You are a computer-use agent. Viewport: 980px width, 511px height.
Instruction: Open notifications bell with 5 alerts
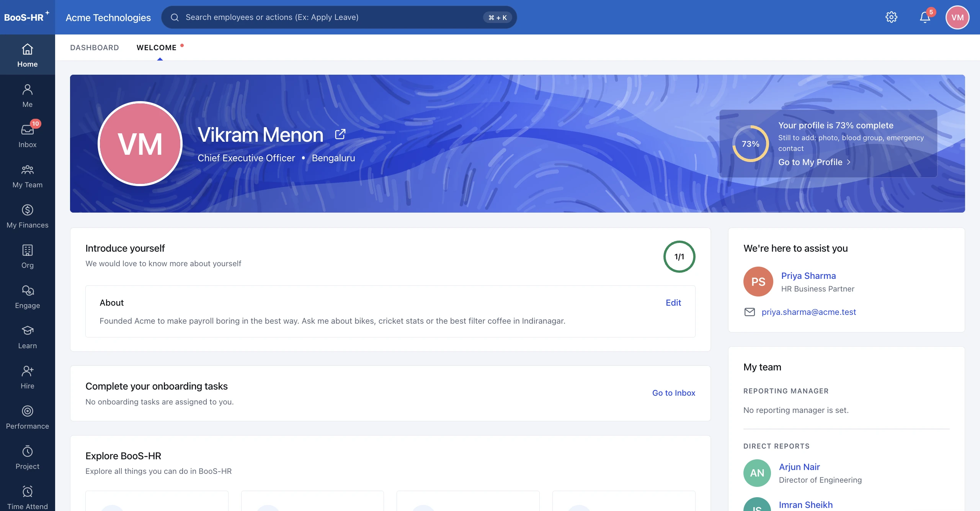(x=925, y=17)
